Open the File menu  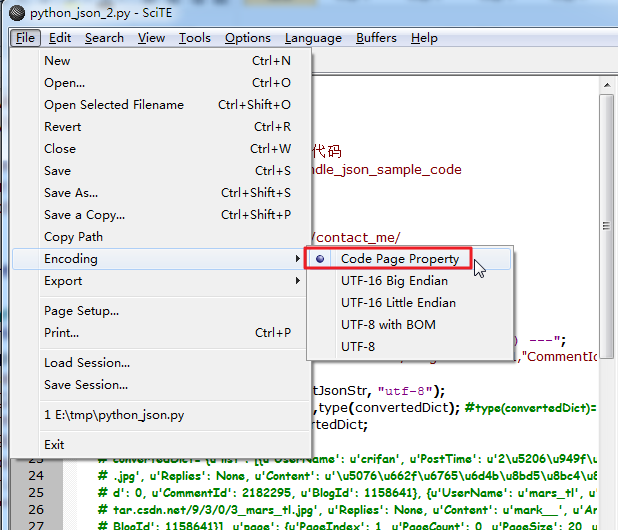(25, 38)
